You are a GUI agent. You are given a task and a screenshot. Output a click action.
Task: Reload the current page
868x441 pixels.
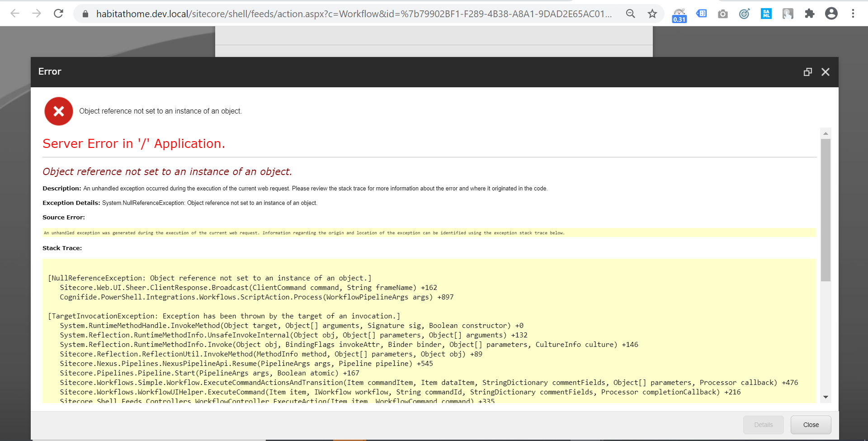(x=59, y=14)
